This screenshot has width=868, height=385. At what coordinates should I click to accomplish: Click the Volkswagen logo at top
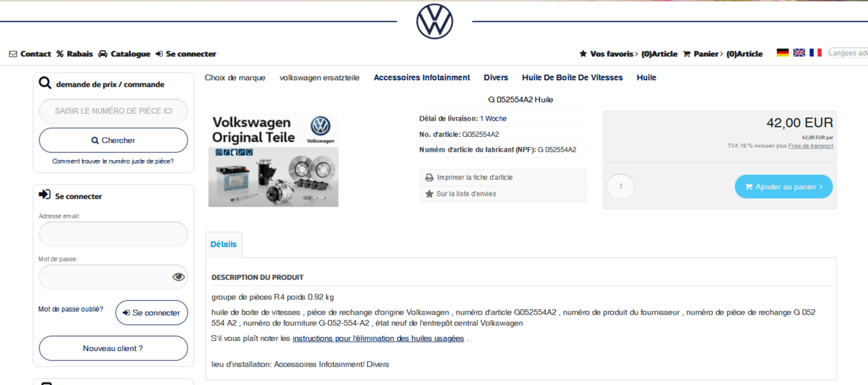(434, 21)
